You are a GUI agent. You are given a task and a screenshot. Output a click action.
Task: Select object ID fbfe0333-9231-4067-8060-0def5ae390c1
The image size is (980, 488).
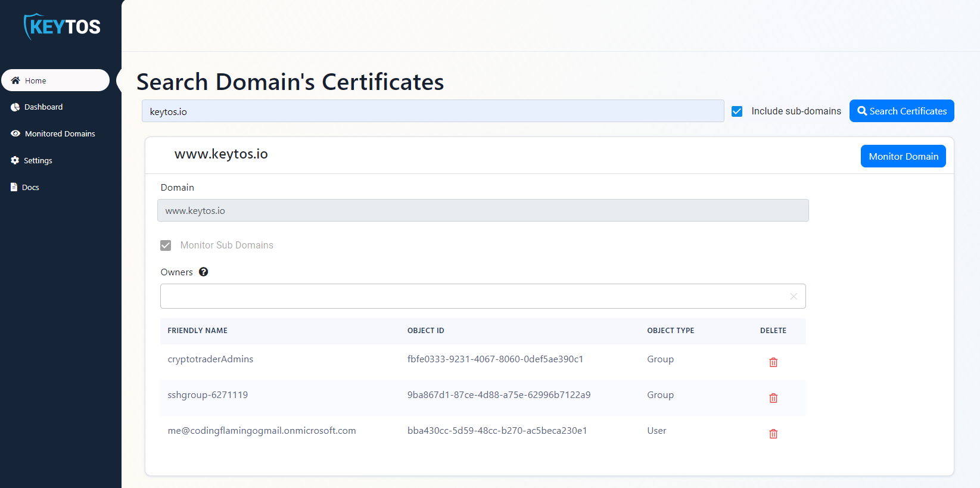click(495, 359)
